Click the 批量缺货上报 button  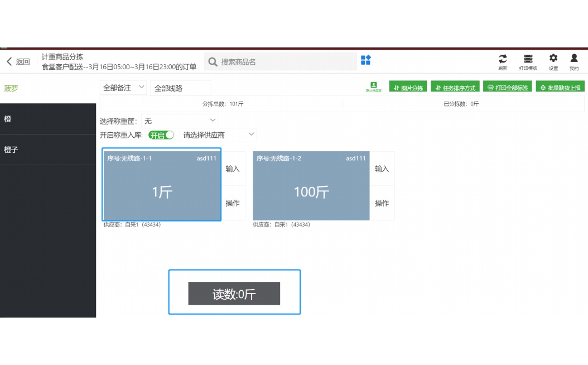[560, 88]
